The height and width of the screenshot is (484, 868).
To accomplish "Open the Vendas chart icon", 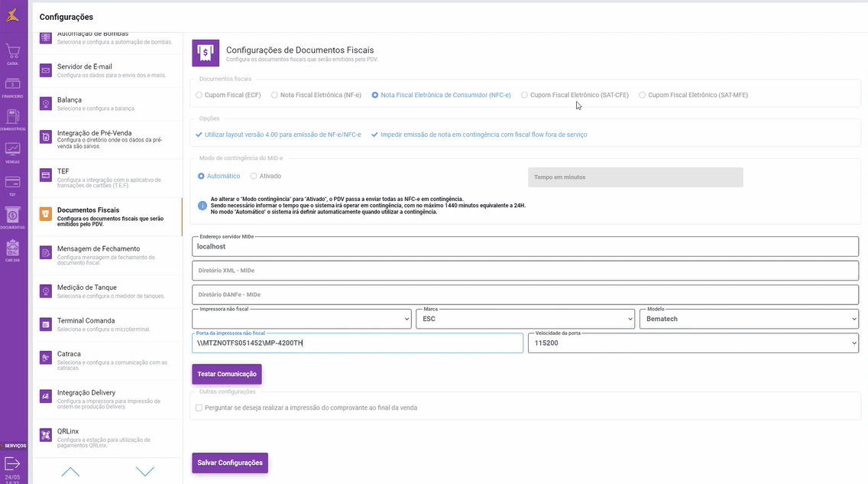I will [13, 151].
